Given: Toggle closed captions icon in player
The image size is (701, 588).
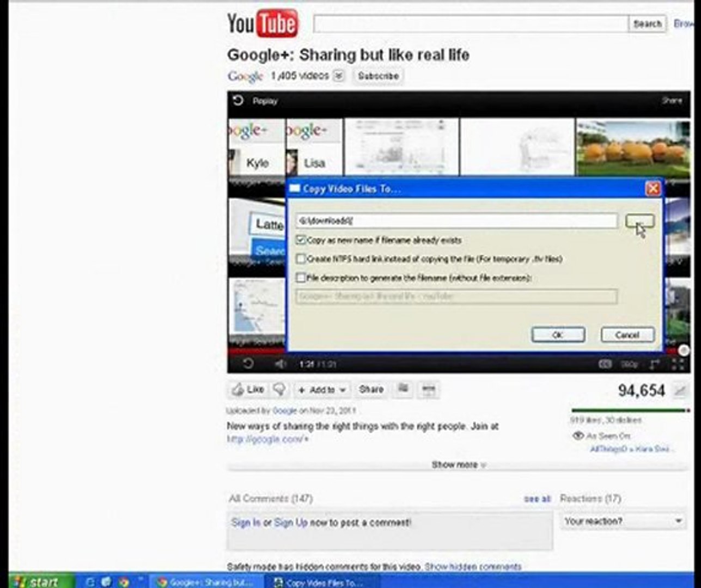Looking at the screenshot, I should pyautogui.click(x=605, y=364).
